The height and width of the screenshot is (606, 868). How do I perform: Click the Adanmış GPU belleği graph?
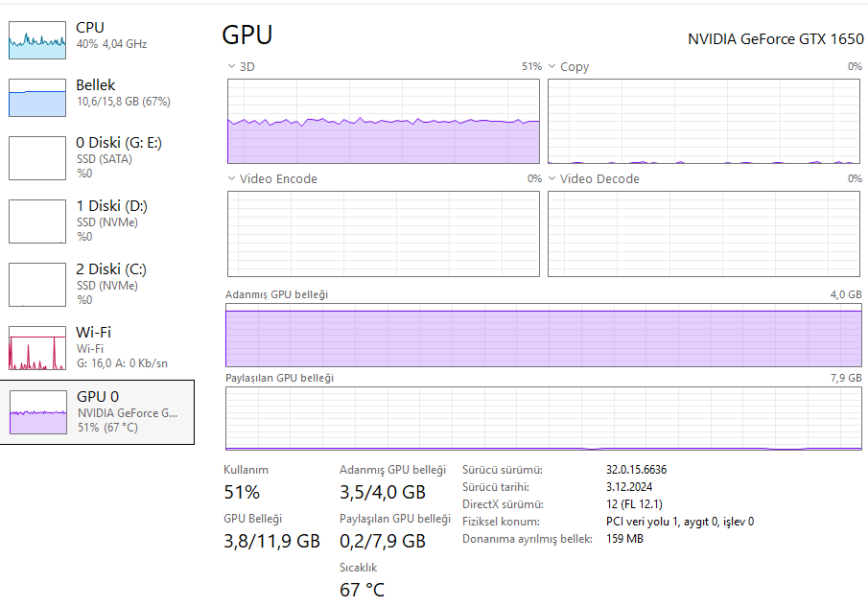pos(543,335)
